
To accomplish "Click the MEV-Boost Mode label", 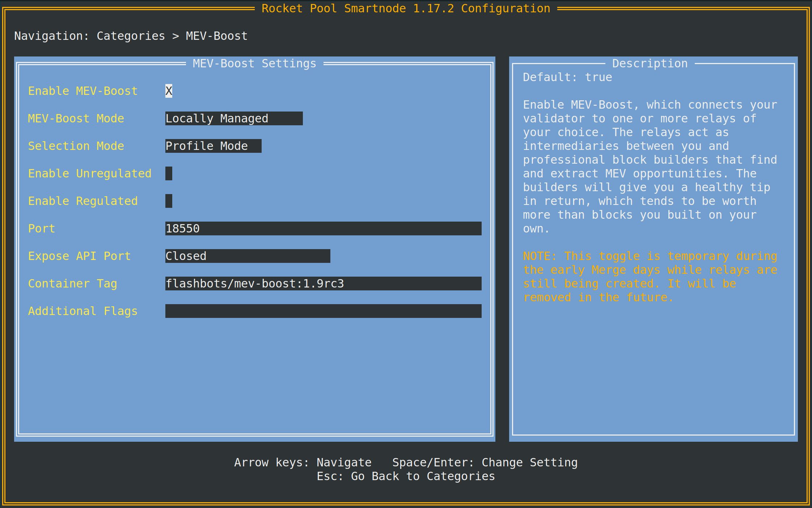I will pos(76,118).
